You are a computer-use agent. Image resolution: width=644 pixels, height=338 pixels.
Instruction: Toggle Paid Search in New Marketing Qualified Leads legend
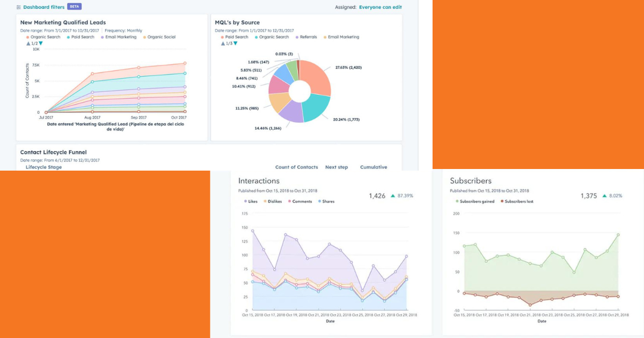(80, 37)
